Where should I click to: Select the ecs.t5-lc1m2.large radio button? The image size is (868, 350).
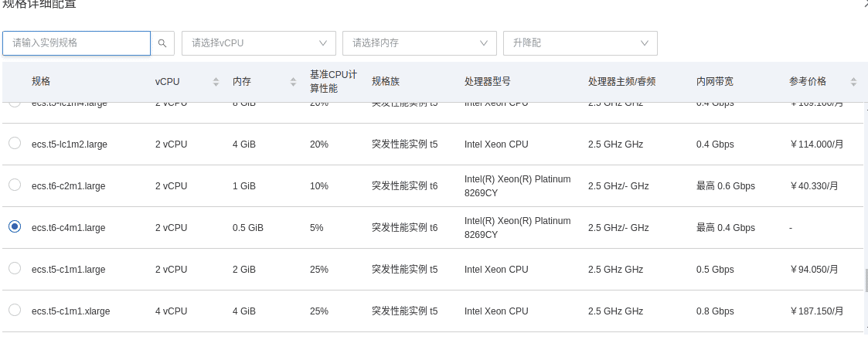(x=15, y=144)
